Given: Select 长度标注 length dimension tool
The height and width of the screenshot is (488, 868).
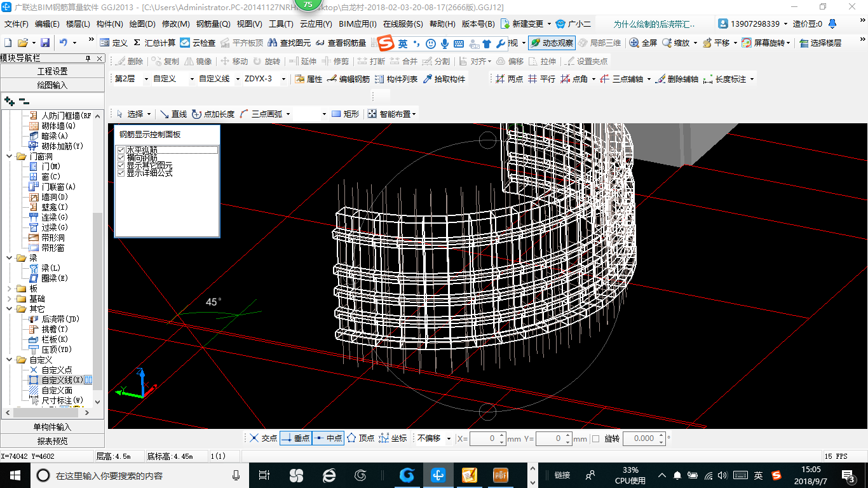Looking at the screenshot, I should point(724,79).
